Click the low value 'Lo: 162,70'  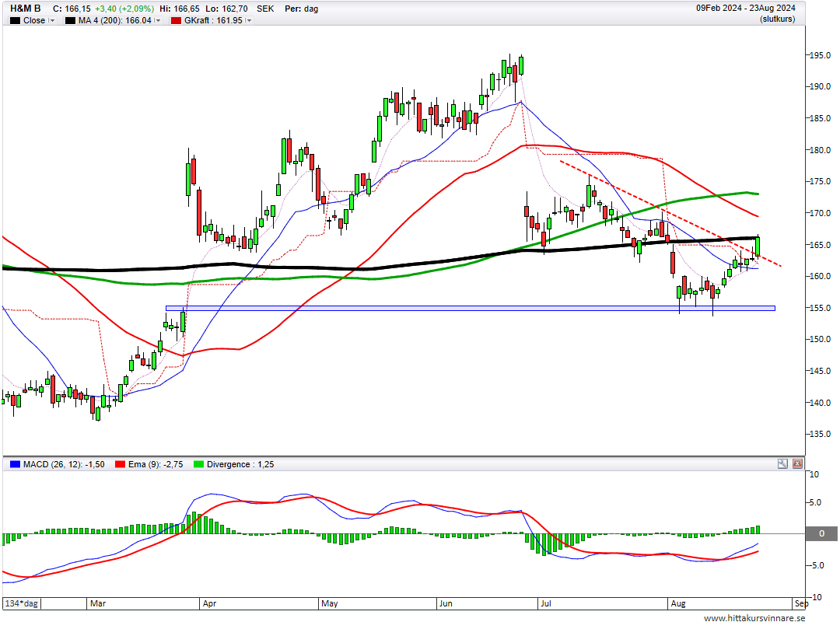point(226,9)
